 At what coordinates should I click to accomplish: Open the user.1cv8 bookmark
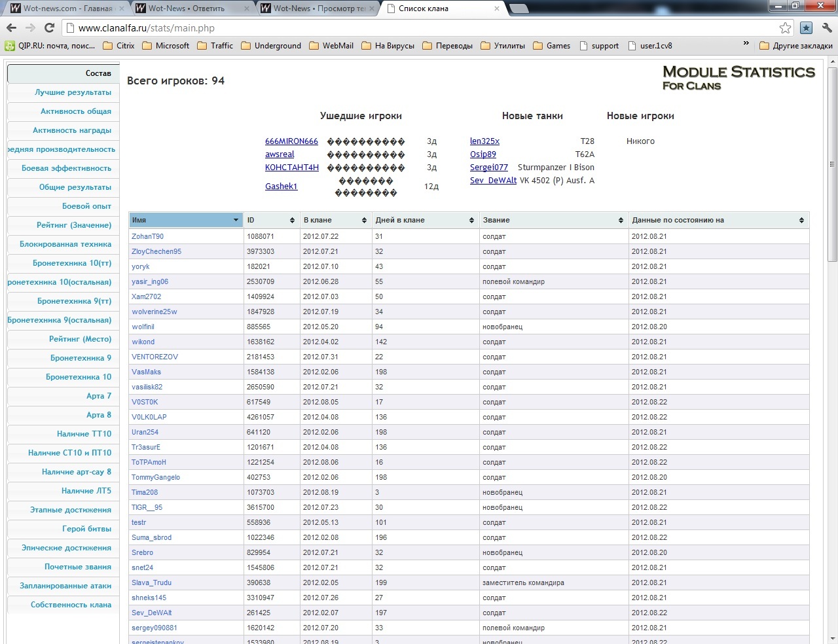tap(649, 46)
